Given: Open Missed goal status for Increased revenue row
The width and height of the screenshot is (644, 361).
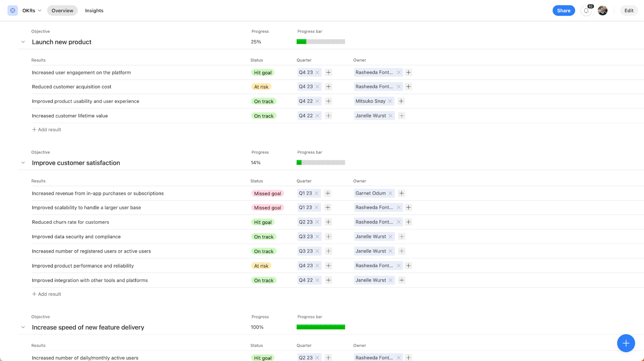Looking at the screenshot, I should tap(268, 193).
